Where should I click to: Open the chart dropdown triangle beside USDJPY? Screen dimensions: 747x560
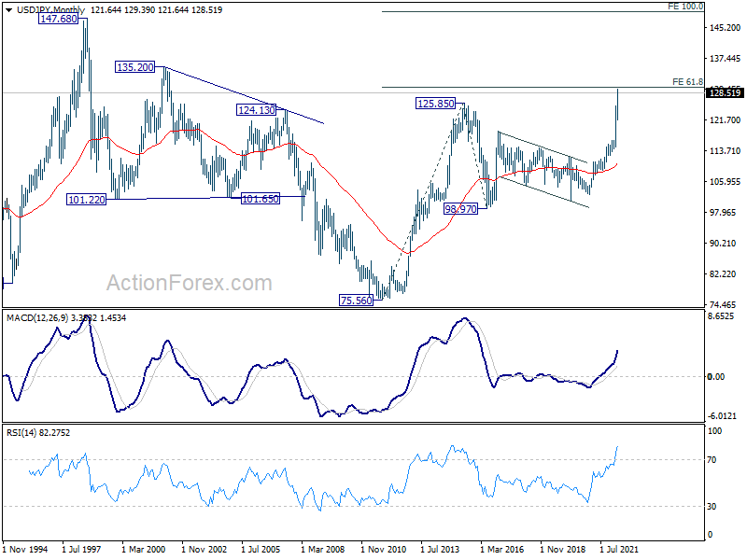coord(8,10)
